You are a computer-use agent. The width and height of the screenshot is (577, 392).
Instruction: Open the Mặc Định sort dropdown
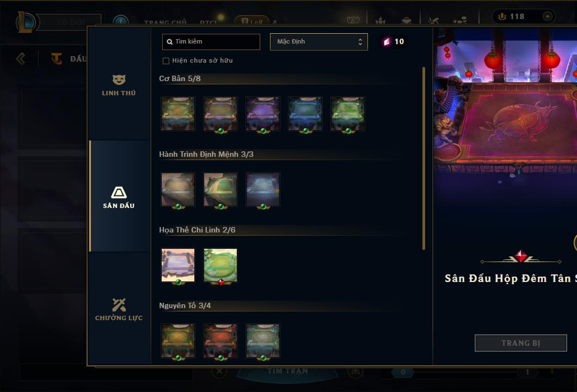[318, 41]
